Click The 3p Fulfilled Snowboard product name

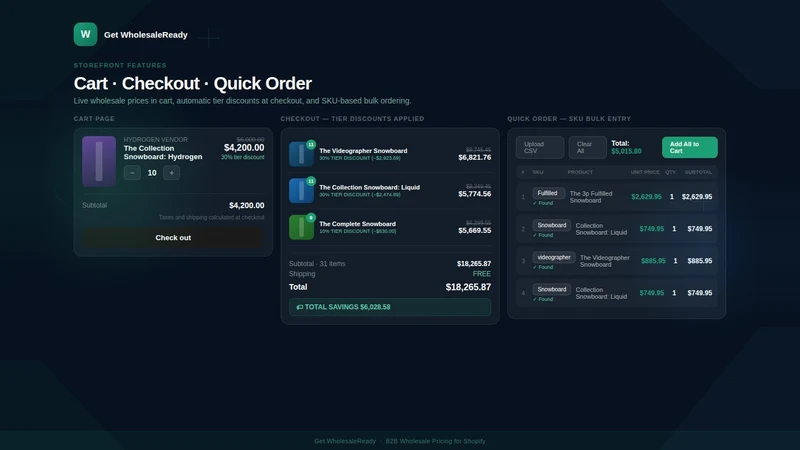[x=591, y=197]
